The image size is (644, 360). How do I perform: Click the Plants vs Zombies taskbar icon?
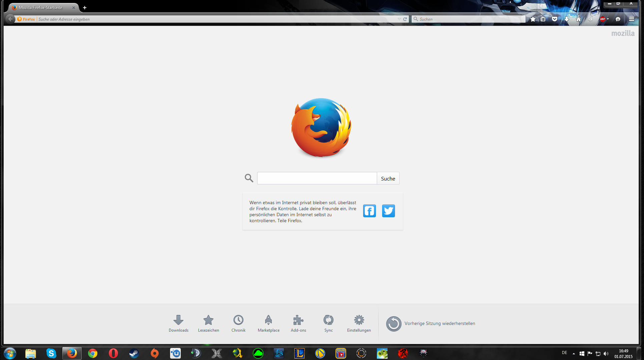point(382,353)
